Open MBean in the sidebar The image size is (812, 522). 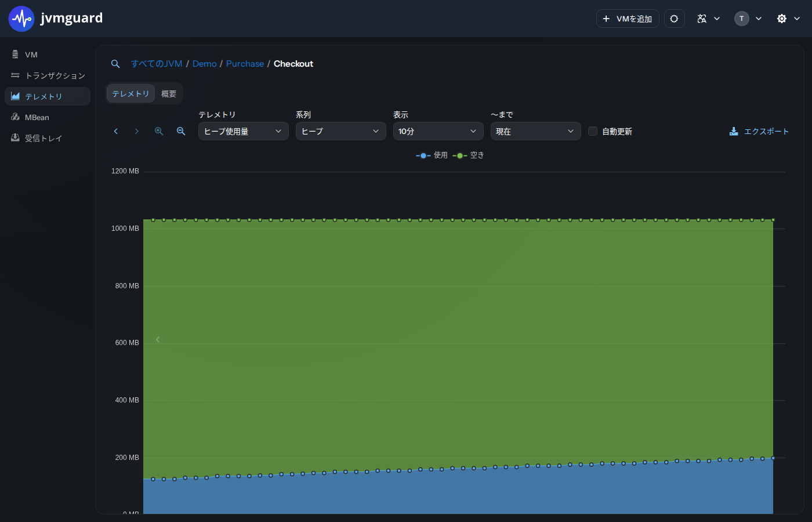(x=48, y=117)
